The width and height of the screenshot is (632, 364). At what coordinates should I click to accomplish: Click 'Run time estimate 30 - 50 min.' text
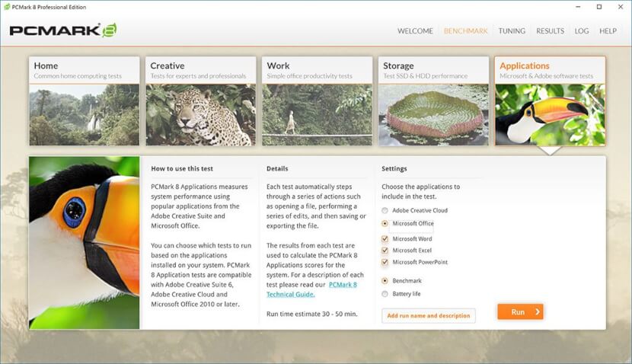point(312,314)
